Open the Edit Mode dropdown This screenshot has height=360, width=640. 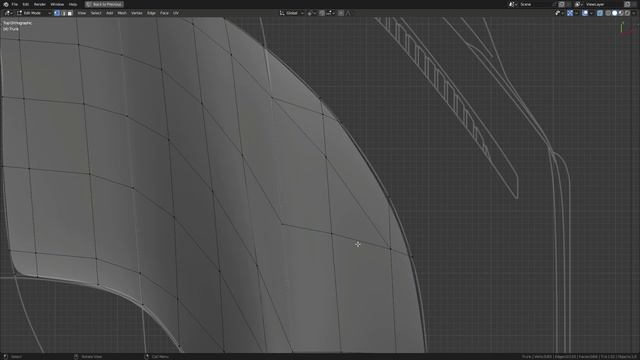pos(33,13)
